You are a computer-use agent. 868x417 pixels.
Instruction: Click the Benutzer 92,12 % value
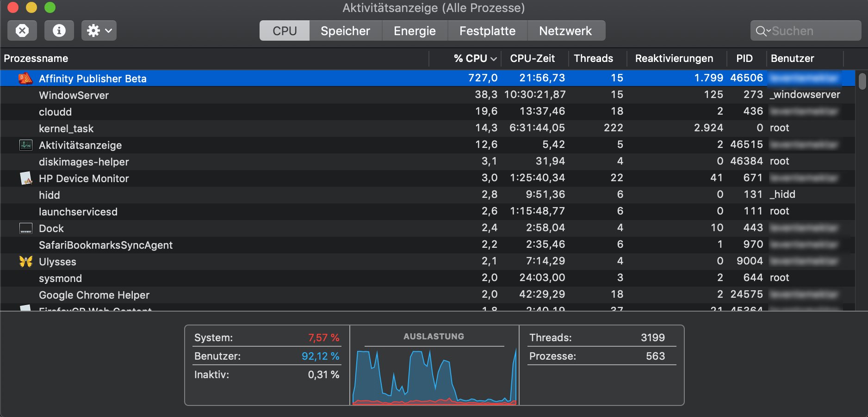(x=321, y=356)
